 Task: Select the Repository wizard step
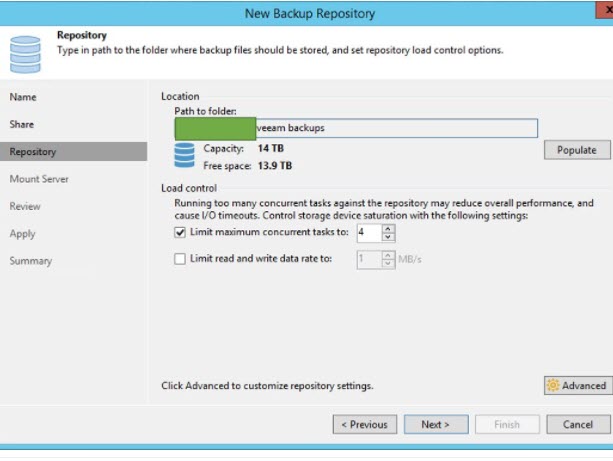click(x=33, y=152)
